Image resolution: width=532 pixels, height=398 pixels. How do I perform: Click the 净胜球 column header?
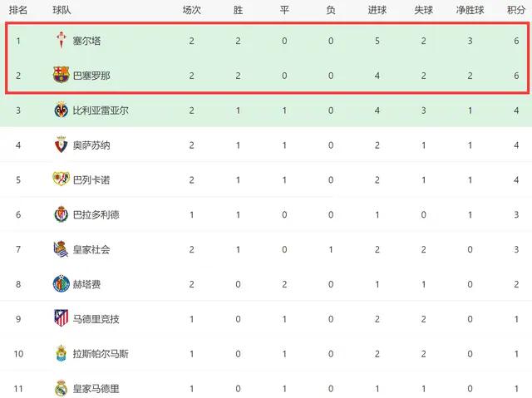click(x=470, y=10)
